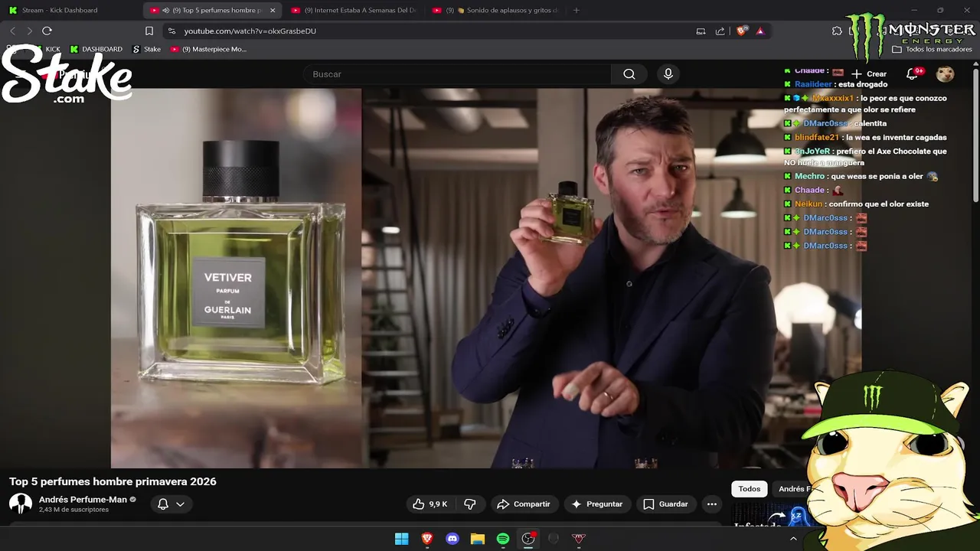Click the share page icon in address bar
The width and height of the screenshot is (980, 551).
[720, 31]
